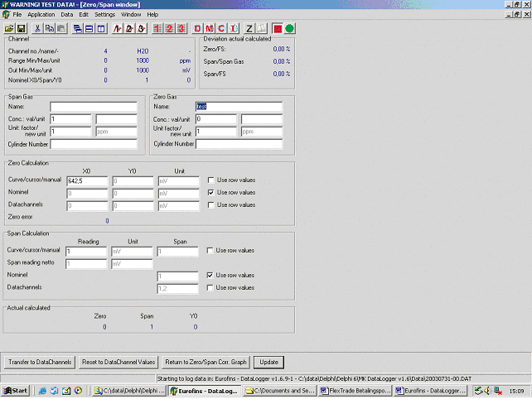Click Return to Zero/Span Corr. Graph button
This screenshot has width=532, height=399.
206,362
